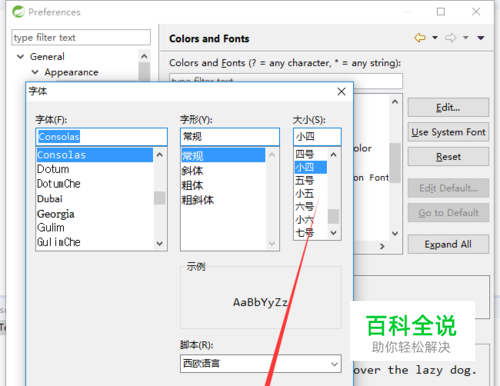Close the Preferences window
500x386 pixels.
476,12
